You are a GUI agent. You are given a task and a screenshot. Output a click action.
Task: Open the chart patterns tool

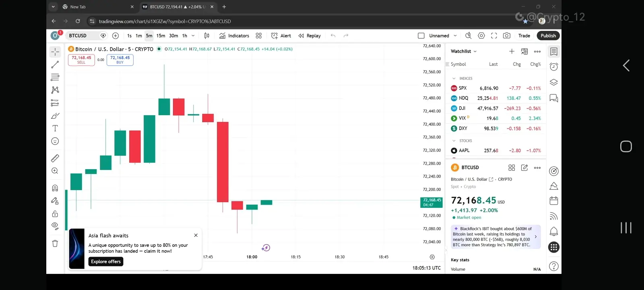(x=55, y=90)
